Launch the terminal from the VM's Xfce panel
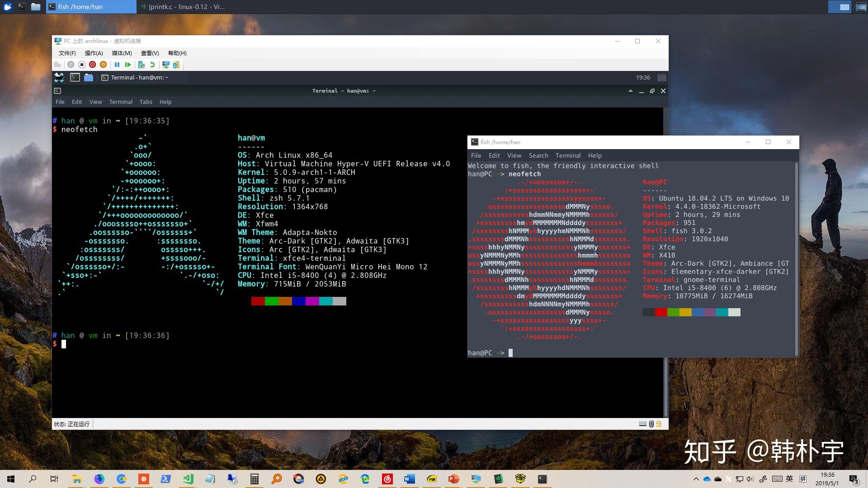The width and height of the screenshot is (868, 488). 75,77
